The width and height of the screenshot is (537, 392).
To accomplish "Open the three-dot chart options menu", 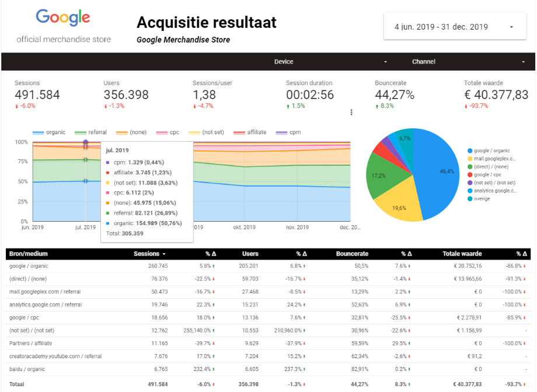I will [x=351, y=113].
